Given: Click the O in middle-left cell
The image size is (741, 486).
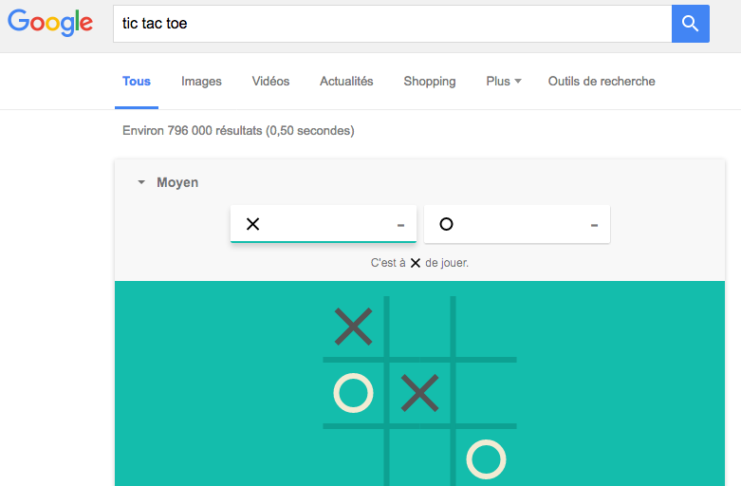Looking at the screenshot, I should coord(353,393).
